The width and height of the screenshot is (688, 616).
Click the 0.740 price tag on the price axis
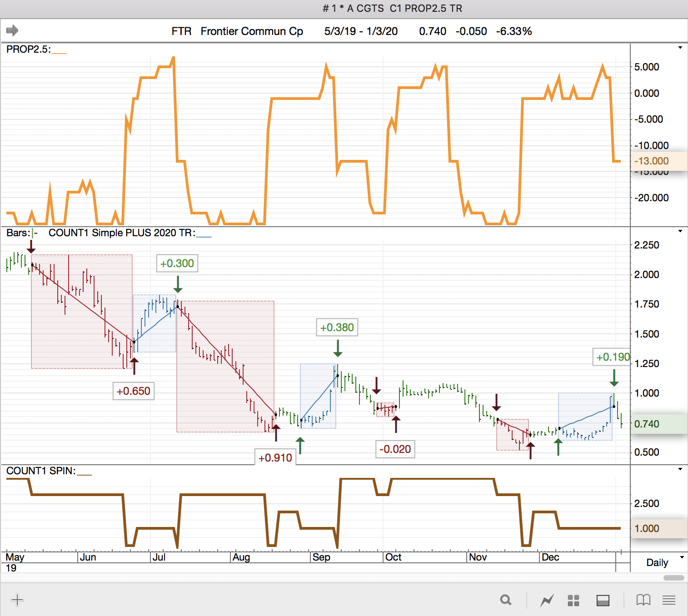[x=659, y=424]
